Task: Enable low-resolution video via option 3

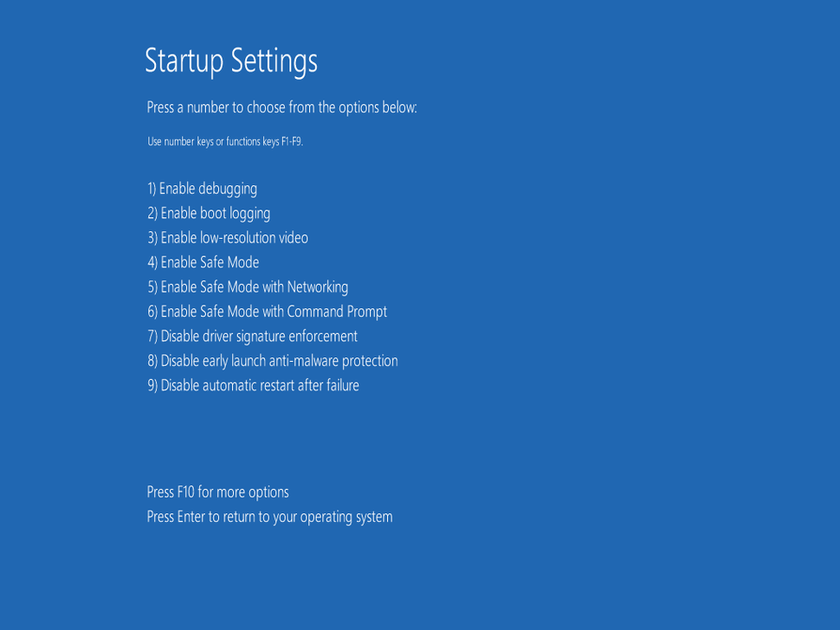Action: click(x=227, y=237)
